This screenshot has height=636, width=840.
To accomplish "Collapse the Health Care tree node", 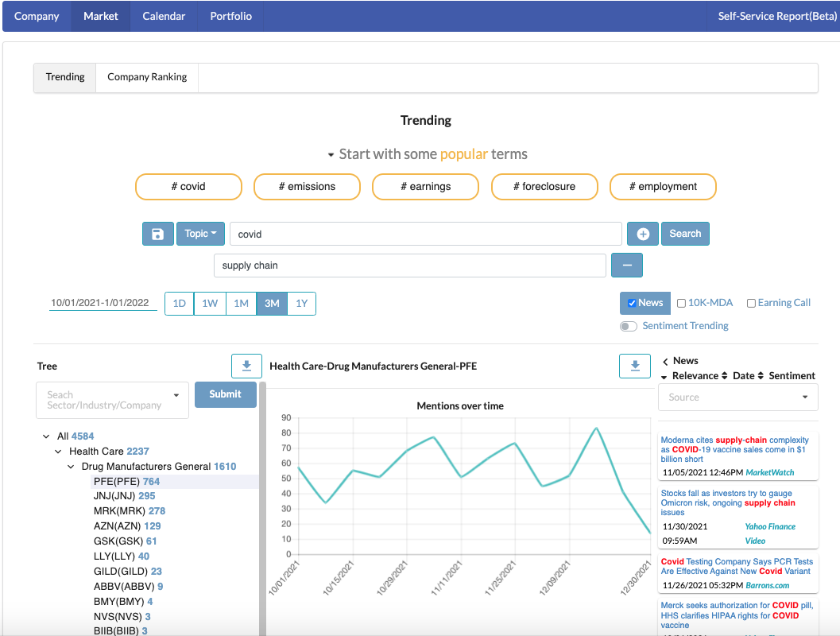I will [x=57, y=451].
